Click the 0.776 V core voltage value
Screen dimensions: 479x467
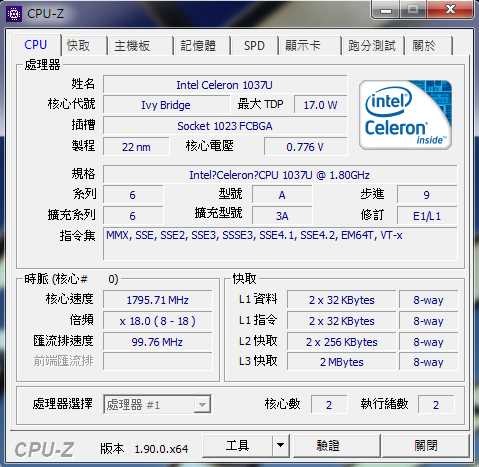305,147
